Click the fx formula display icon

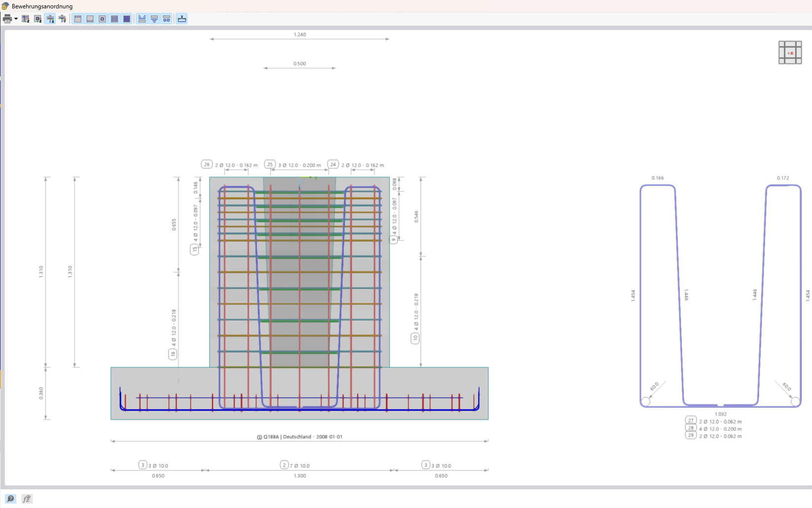click(x=27, y=499)
